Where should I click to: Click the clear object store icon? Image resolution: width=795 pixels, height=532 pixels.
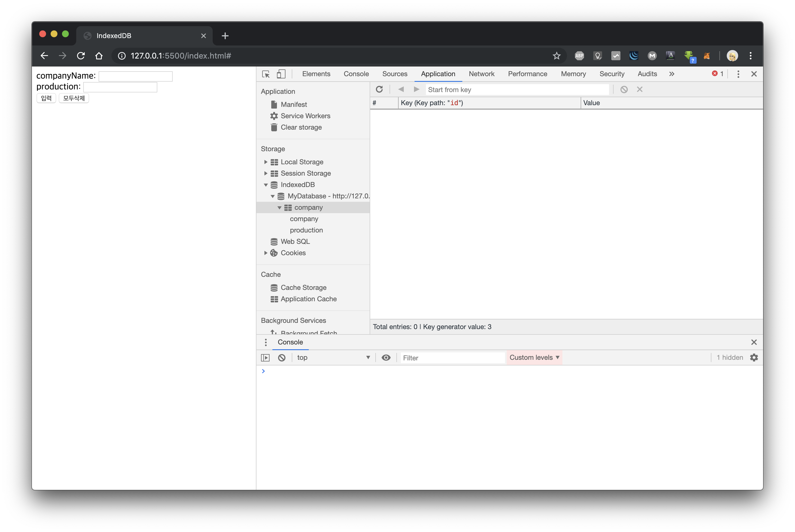pyautogui.click(x=624, y=90)
